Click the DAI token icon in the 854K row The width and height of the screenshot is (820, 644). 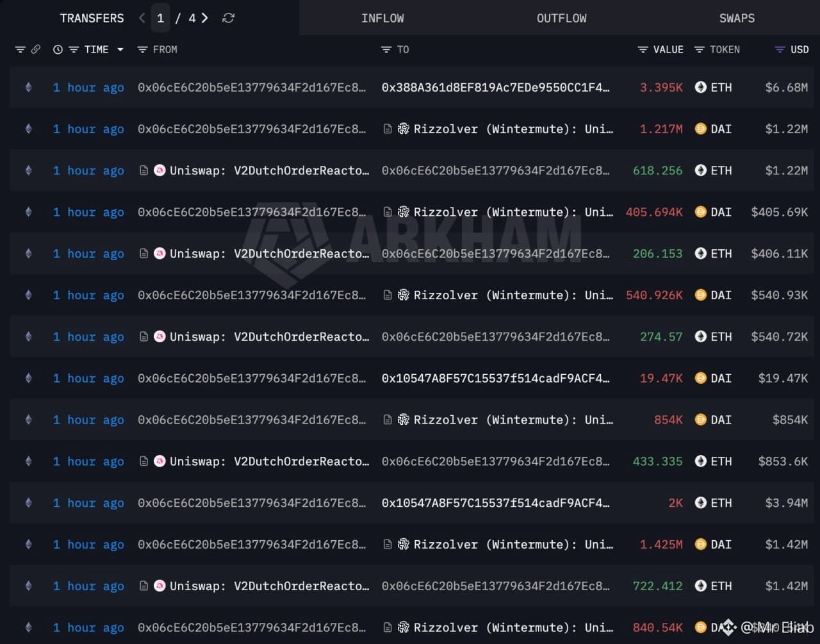click(x=701, y=420)
